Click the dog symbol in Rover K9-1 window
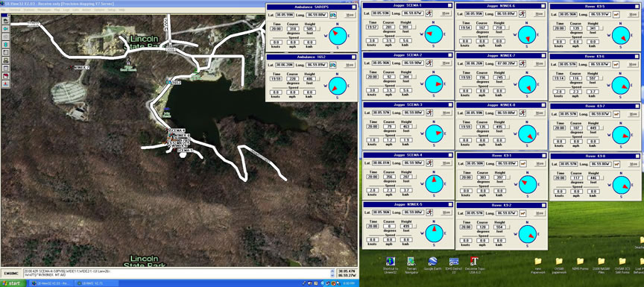 coord(523,163)
